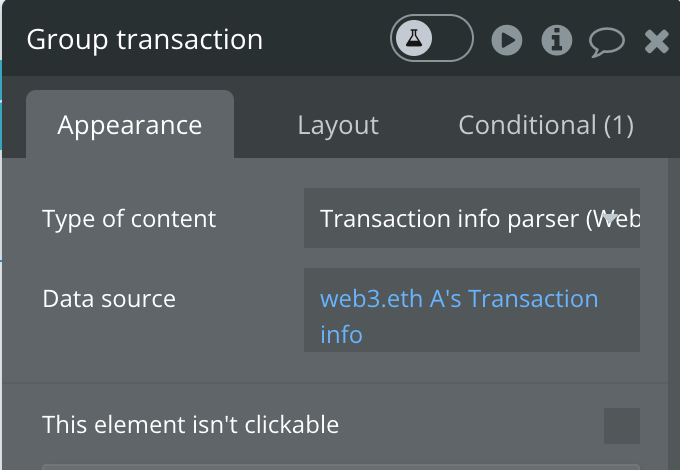
Task: Open the info reference icon
Action: pos(557,40)
